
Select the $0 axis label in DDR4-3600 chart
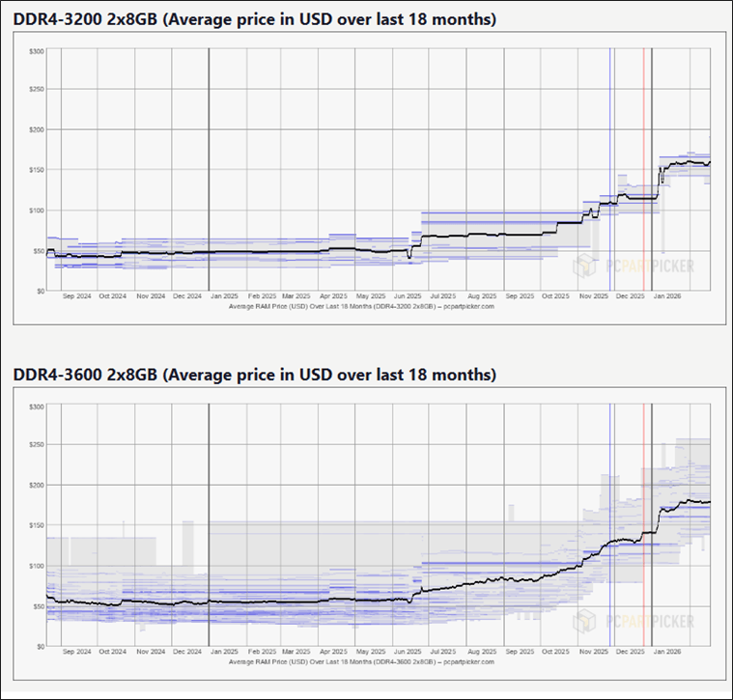(41, 647)
